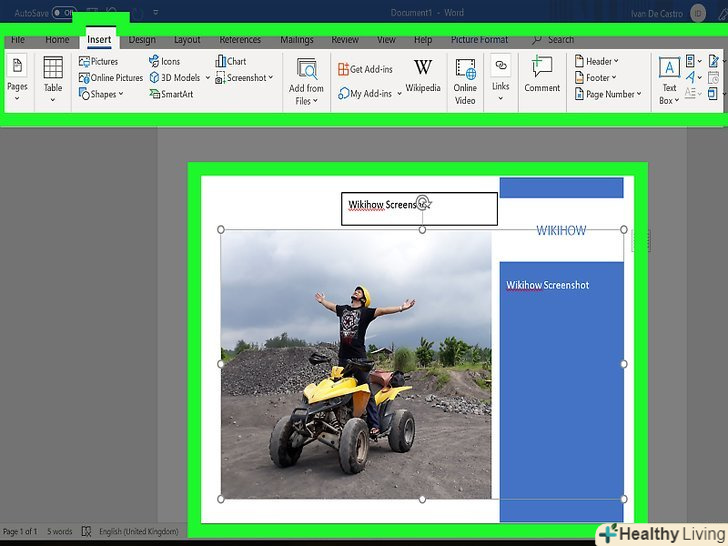Image resolution: width=728 pixels, height=546 pixels.
Task: Expand the Page Number dropdown
Action: [608, 94]
